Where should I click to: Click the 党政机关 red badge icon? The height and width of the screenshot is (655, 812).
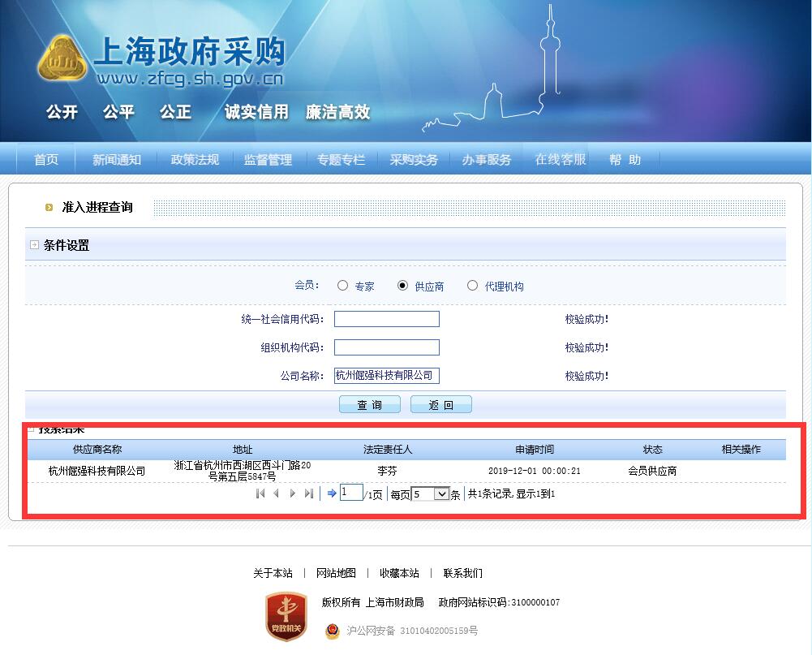(286, 616)
